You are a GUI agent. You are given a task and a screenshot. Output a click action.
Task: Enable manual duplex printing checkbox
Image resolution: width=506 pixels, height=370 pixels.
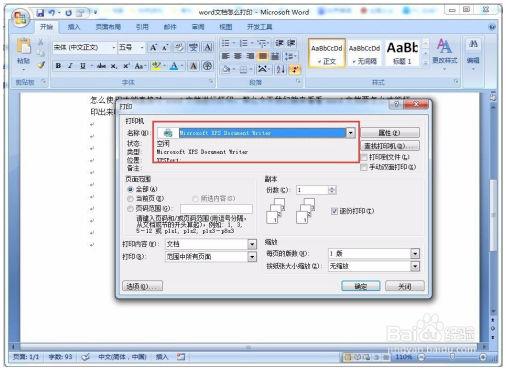click(364, 167)
